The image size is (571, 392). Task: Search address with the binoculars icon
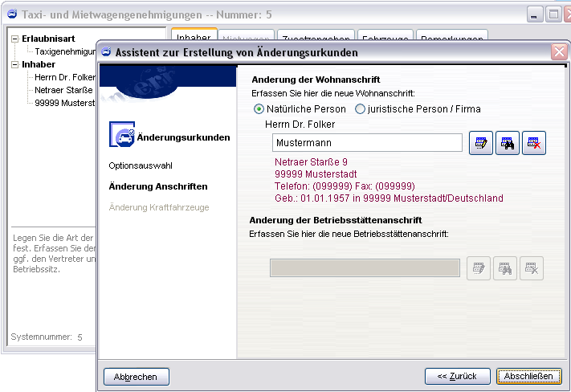pos(508,143)
